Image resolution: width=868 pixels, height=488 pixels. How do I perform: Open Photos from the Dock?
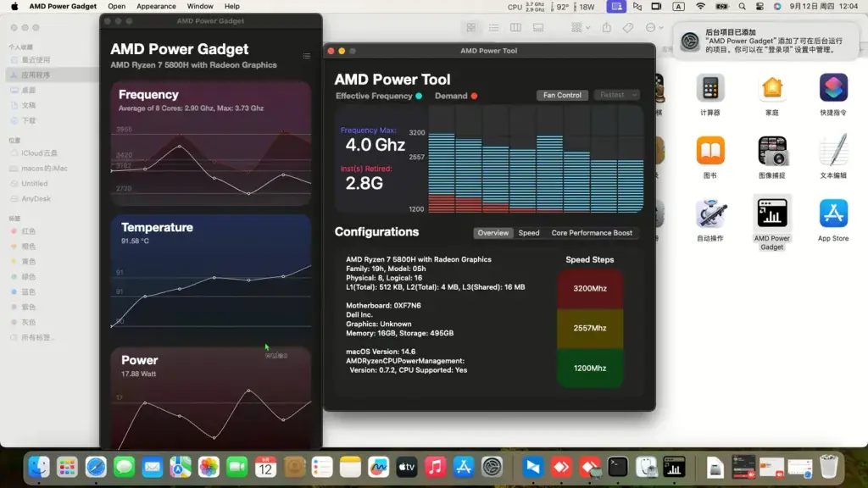click(x=209, y=468)
